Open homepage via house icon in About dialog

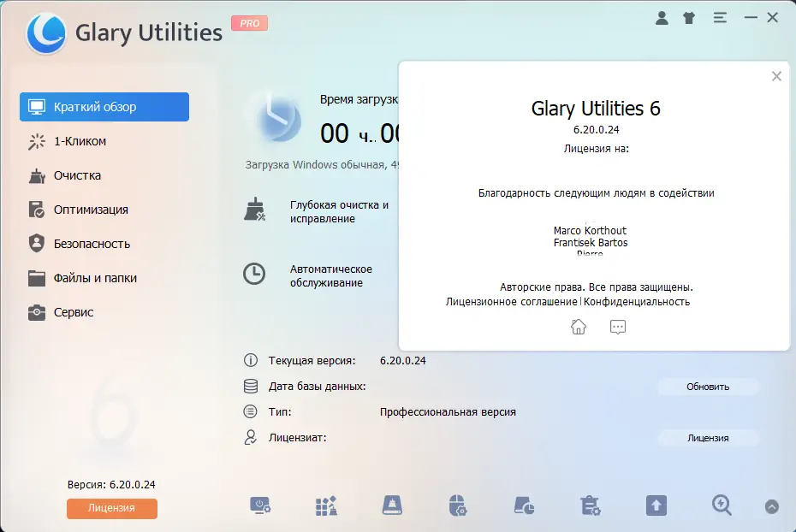[x=579, y=327]
